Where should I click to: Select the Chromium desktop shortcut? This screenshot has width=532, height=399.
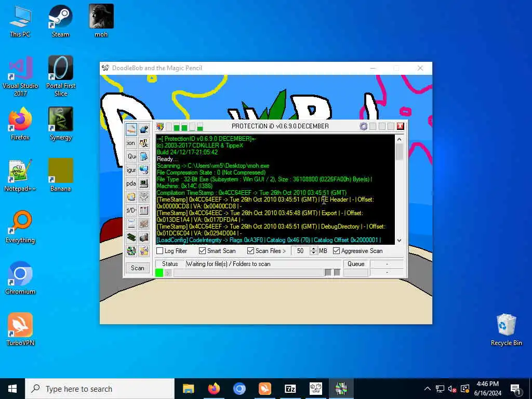[x=20, y=278]
